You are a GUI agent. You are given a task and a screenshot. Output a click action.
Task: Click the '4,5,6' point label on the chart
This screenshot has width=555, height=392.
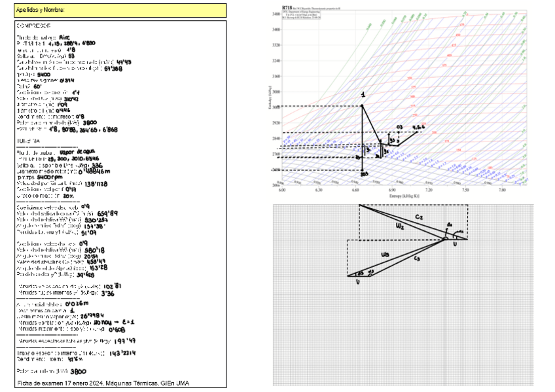pyautogui.click(x=418, y=126)
